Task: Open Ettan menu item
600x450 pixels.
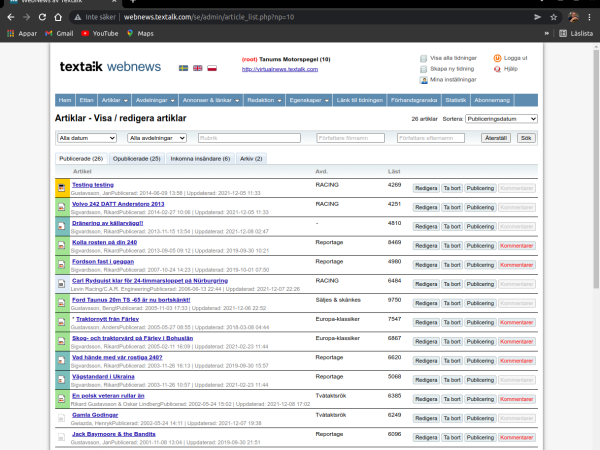Action: pyautogui.click(x=86, y=100)
